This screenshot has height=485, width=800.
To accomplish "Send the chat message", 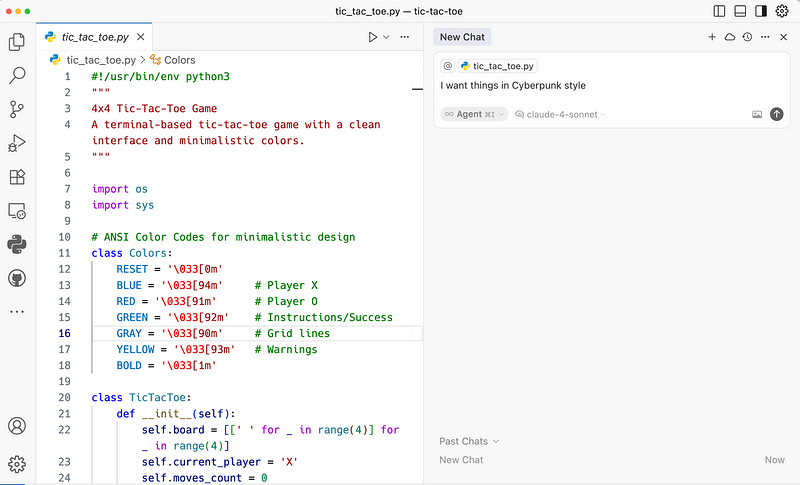I will click(777, 114).
